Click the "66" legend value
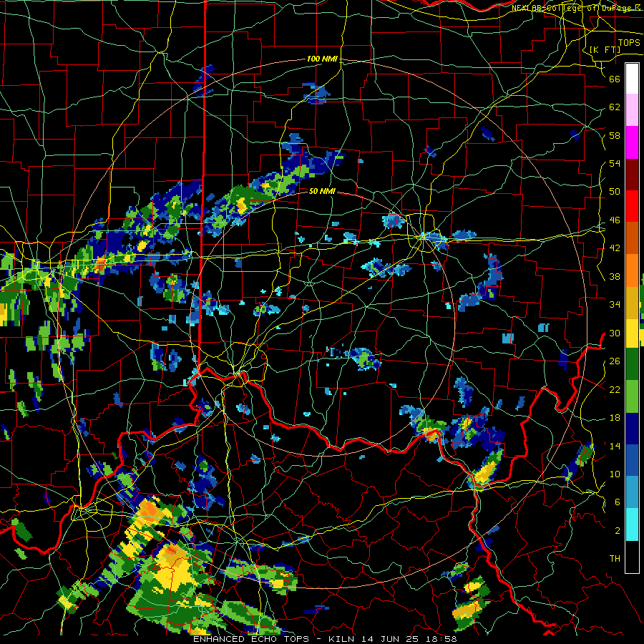Image resolution: width=644 pixels, height=644 pixels. (x=615, y=79)
